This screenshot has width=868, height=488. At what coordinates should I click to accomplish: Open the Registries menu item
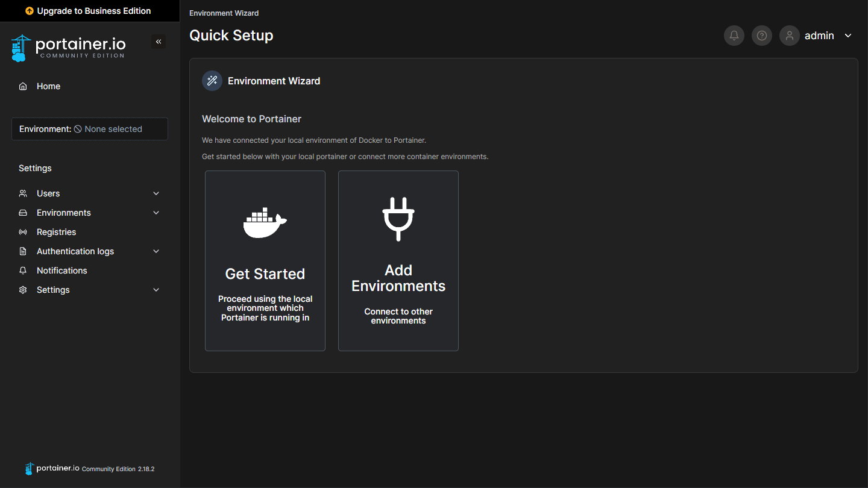(x=90, y=232)
